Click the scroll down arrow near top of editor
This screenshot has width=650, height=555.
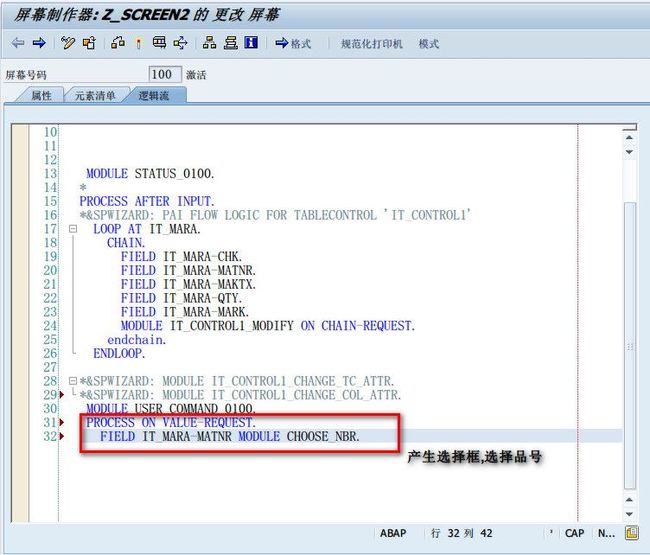click(629, 152)
